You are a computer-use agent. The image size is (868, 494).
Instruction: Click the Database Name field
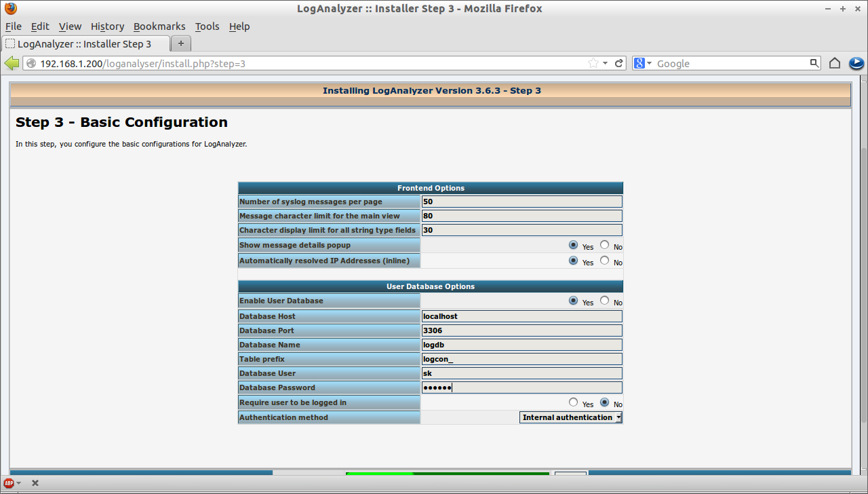(x=521, y=345)
